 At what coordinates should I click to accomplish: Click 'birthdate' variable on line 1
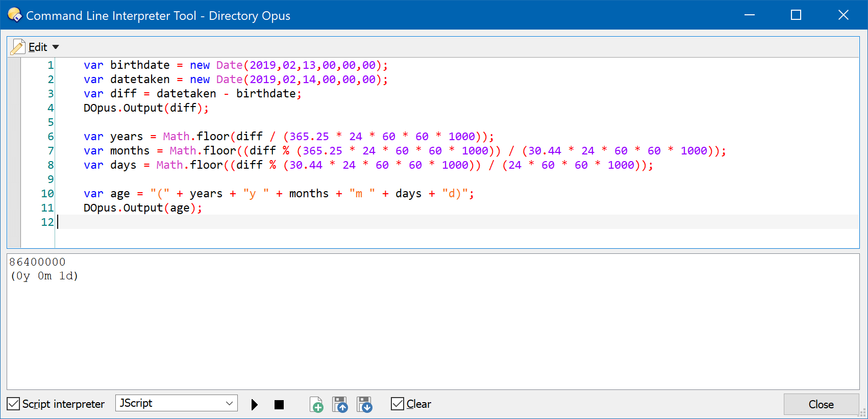[x=140, y=65]
